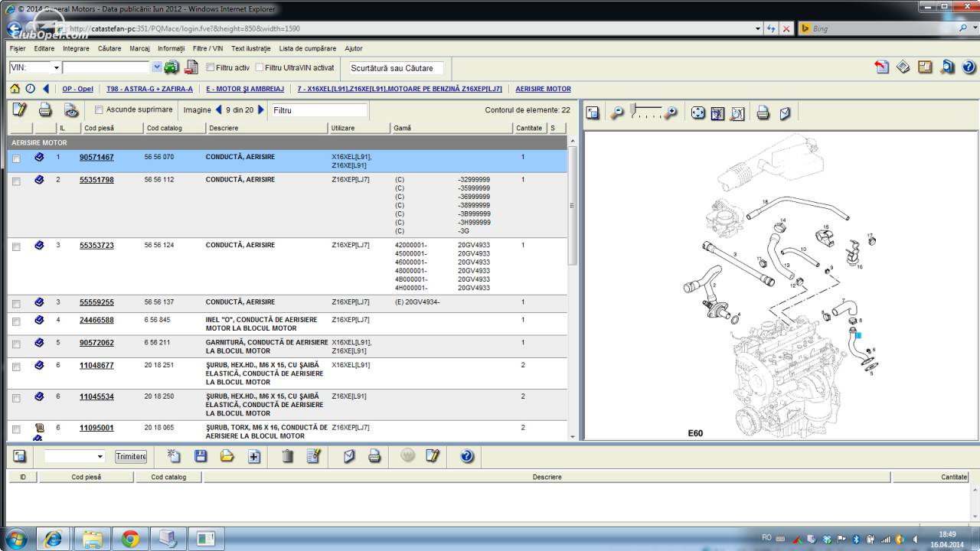Click the red arrow document icon top right
980x551 pixels.
(x=882, y=67)
